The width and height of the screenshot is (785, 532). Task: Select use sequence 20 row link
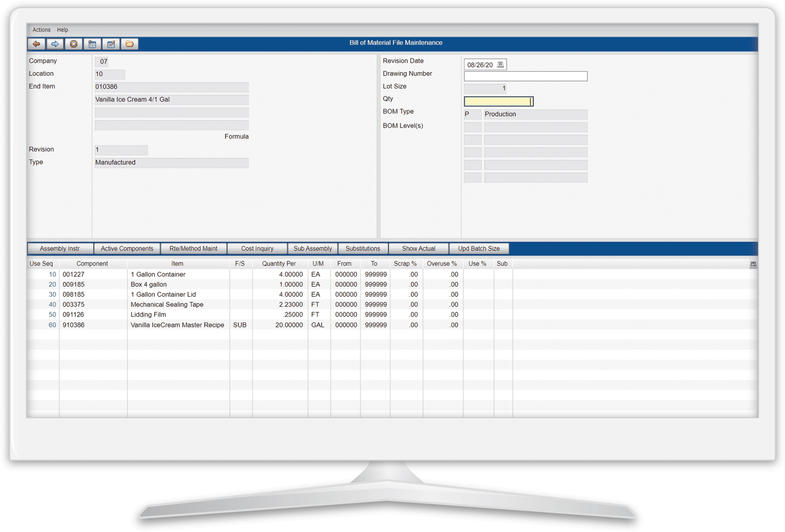(x=52, y=285)
